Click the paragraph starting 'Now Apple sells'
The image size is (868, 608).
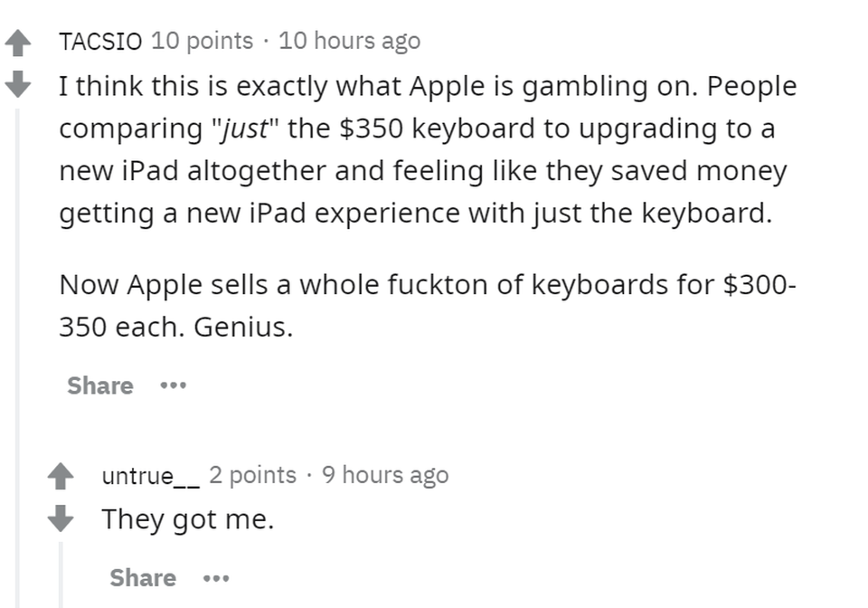[x=428, y=306]
